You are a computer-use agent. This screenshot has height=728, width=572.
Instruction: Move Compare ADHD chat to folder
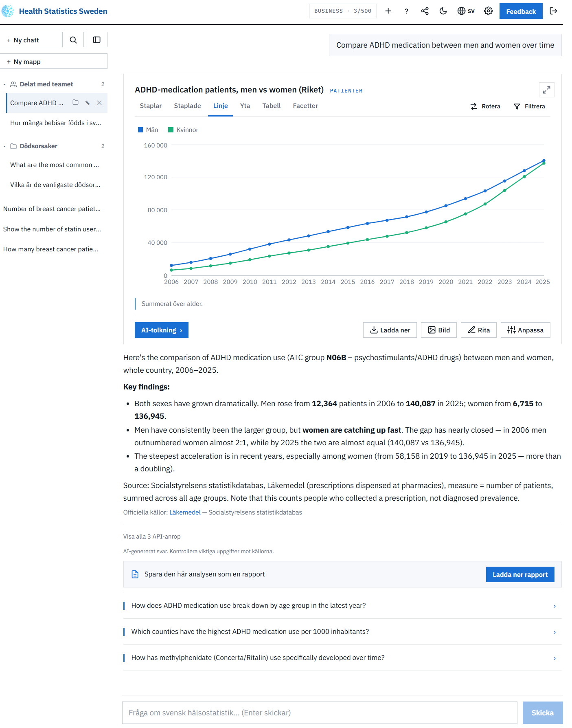click(75, 102)
